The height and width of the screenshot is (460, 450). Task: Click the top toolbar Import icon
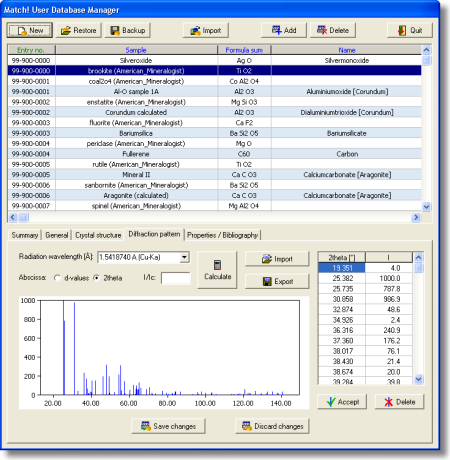pos(195,31)
